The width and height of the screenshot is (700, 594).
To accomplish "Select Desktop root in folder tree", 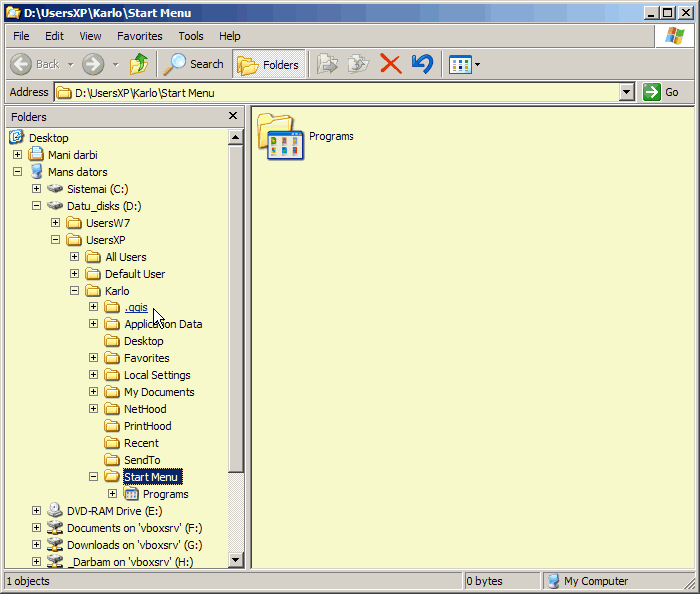I will coord(49,138).
